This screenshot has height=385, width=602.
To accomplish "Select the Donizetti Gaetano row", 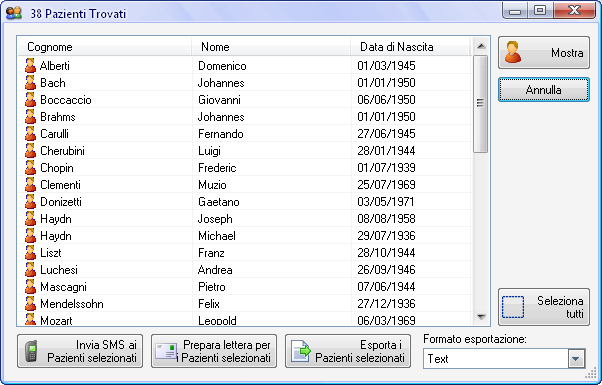I will click(x=245, y=202).
